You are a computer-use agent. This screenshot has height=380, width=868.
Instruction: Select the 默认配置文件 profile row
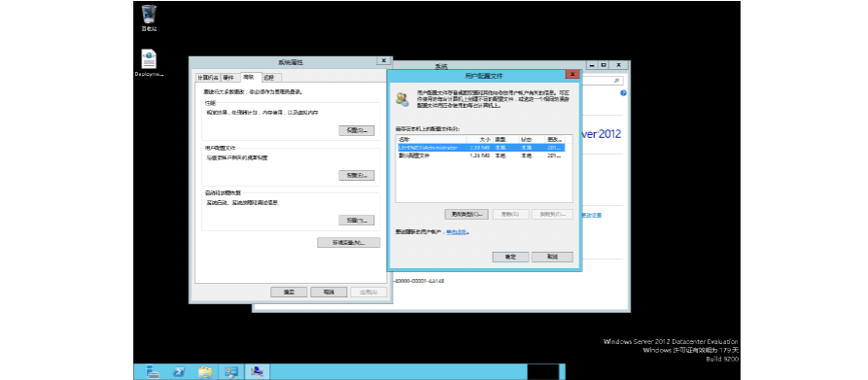480,155
